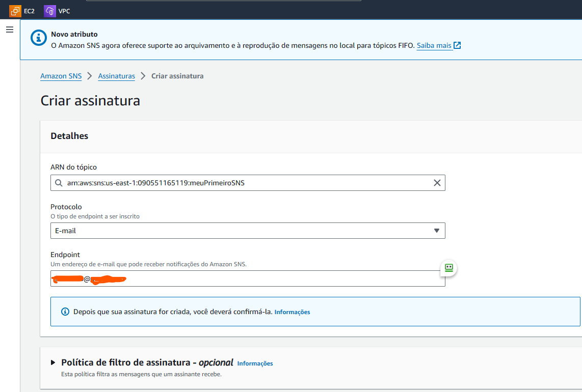
Task: Click the magnifier icon in the ARN field
Action: (59, 183)
